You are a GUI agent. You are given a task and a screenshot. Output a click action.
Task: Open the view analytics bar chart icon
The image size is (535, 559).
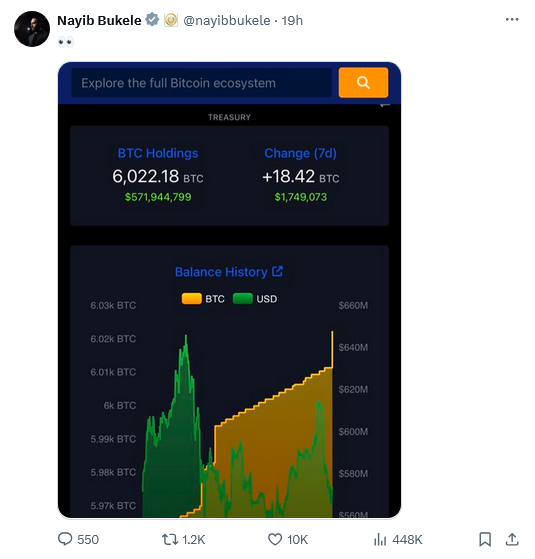(x=380, y=539)
